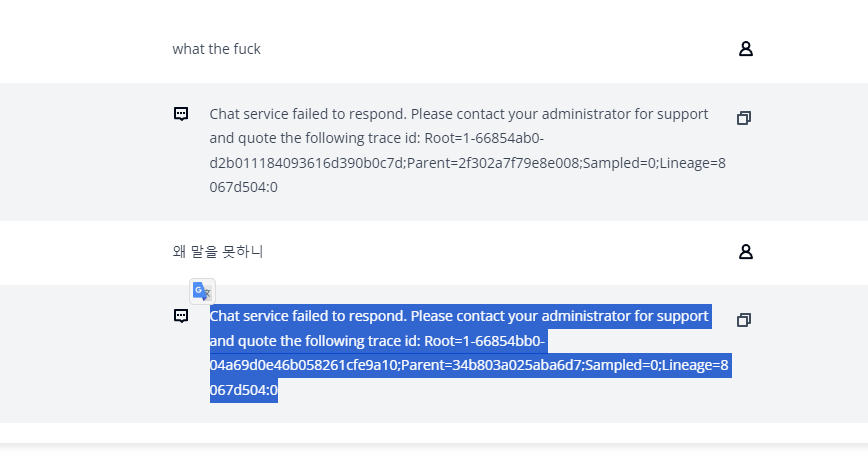Copy the highlighted error response
This screenshot has width=868, height=457.
click(743, 320)
